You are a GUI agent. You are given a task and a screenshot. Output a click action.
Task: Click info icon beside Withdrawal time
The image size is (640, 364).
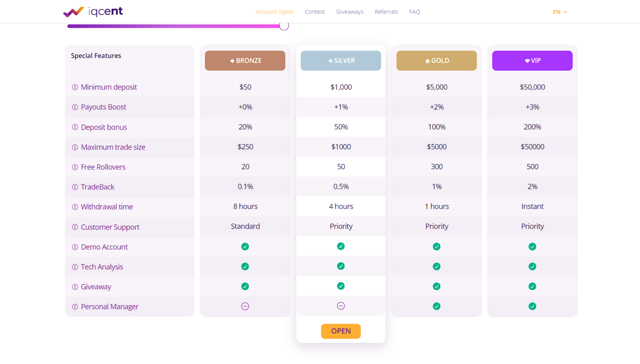coord(75,207)
